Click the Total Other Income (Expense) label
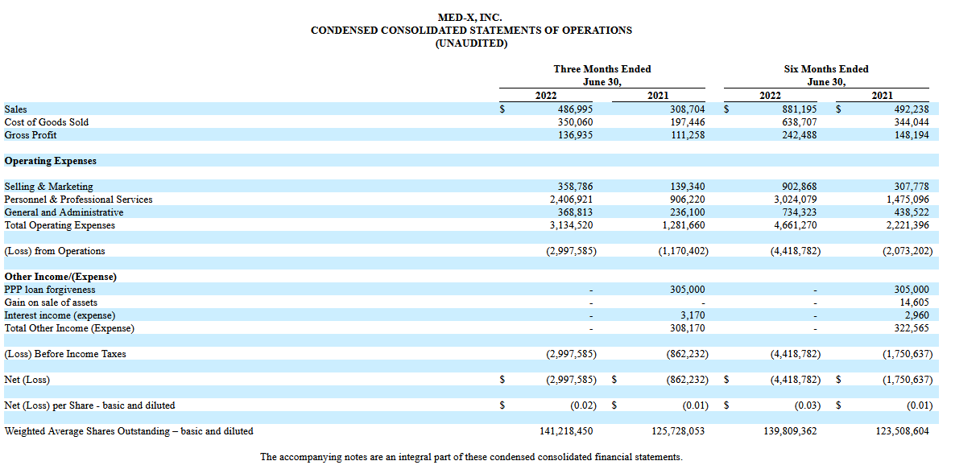Screen dimensions: 980x465 [69, 328]
